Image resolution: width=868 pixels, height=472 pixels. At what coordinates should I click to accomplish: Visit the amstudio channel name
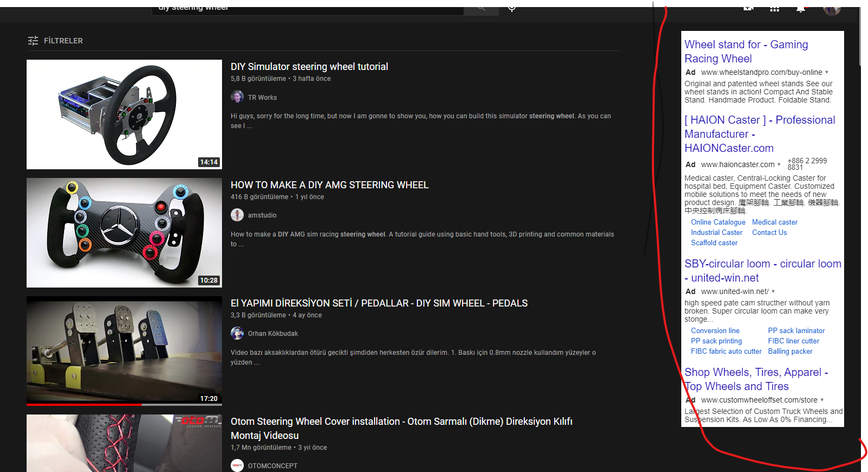click(x=262, y=215)
